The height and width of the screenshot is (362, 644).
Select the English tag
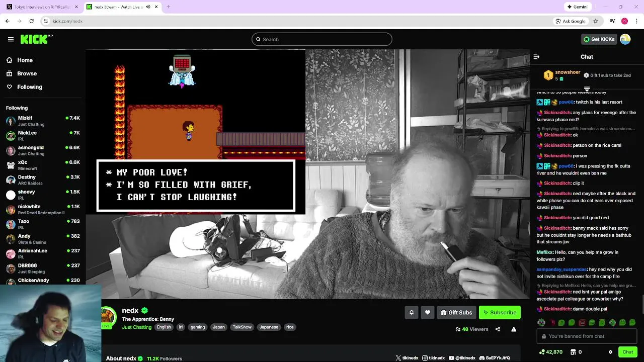pos(164,327)
